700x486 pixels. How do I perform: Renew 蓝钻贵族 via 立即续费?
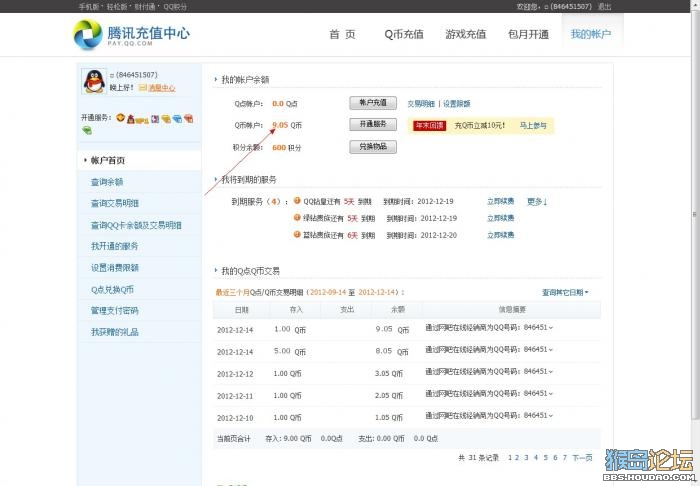pos(500,235)
